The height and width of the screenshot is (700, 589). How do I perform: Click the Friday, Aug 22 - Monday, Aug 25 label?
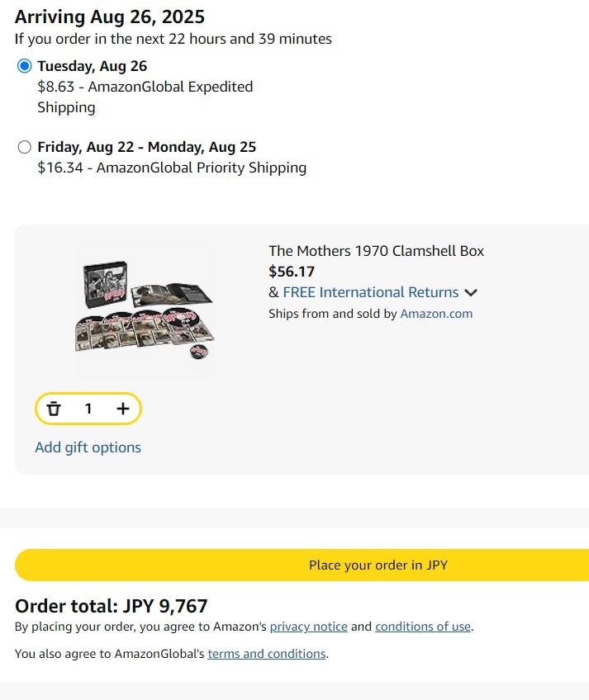[146, 147]
